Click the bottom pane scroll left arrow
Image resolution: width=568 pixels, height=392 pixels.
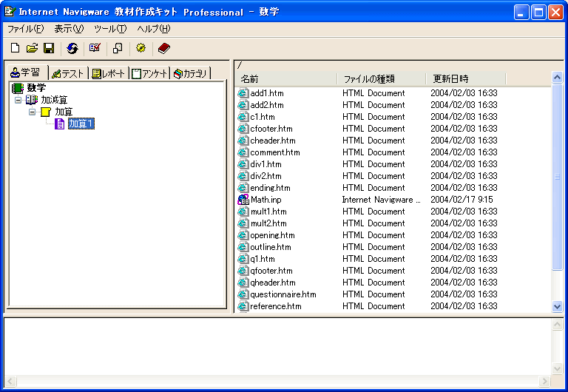click(10, 381)
